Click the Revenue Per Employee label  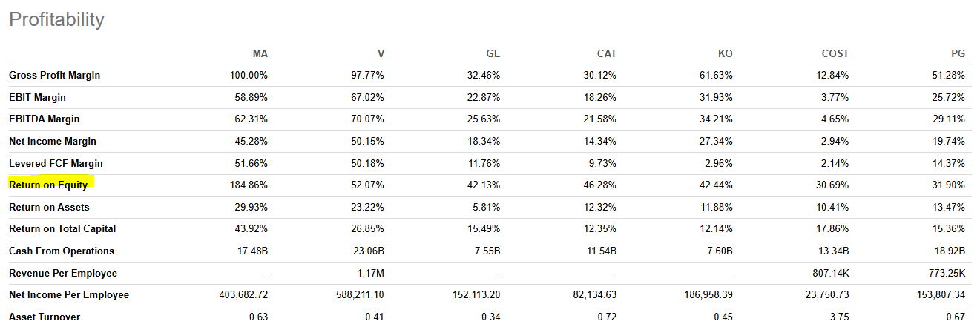(63, 273)
